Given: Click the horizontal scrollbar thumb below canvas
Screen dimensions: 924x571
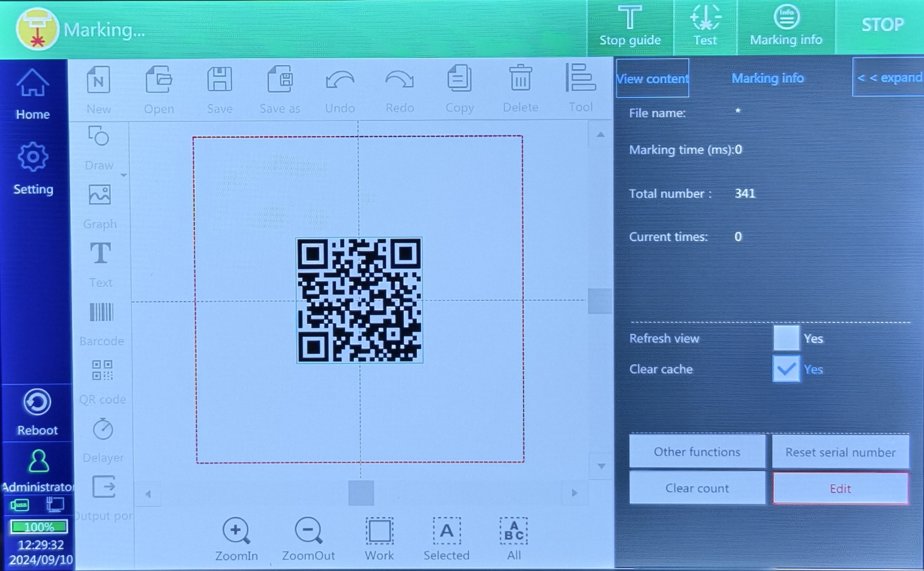Looking at the screenshot, I should click(x=361, y=493).
